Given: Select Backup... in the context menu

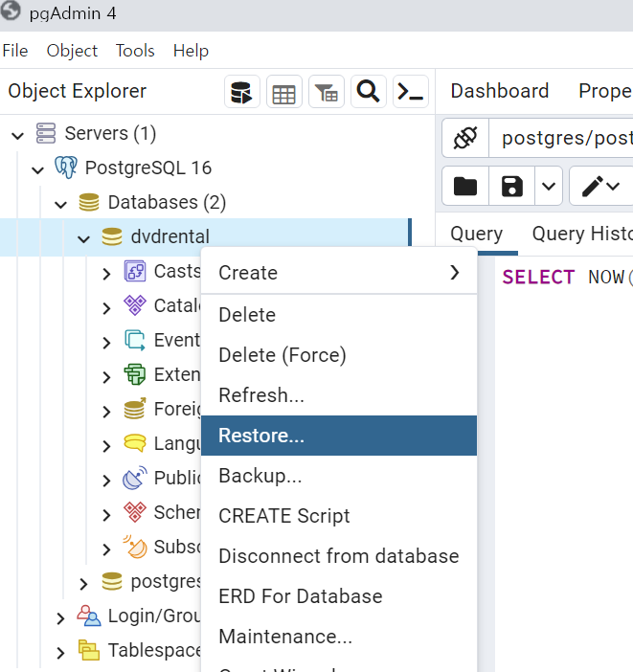Looking at the screenshot, I should 339,476.
